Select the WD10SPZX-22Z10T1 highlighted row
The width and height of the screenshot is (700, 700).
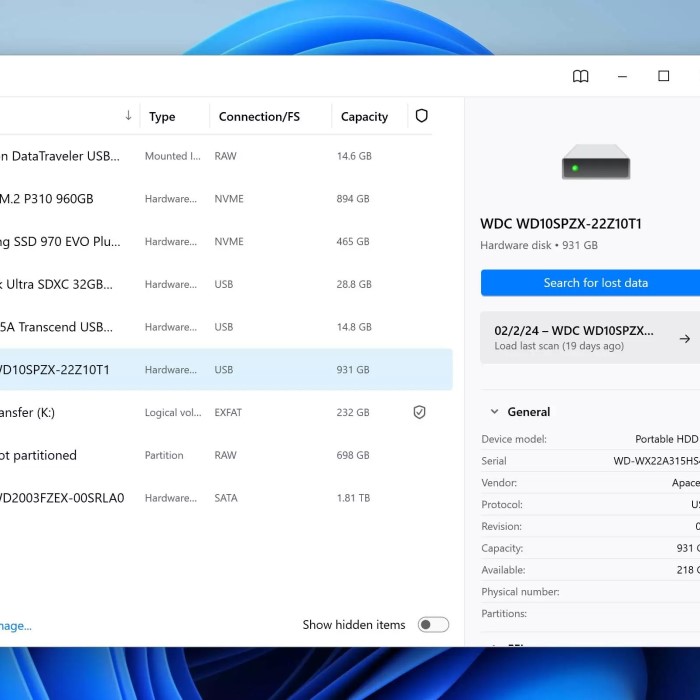(x=226, y=370)
